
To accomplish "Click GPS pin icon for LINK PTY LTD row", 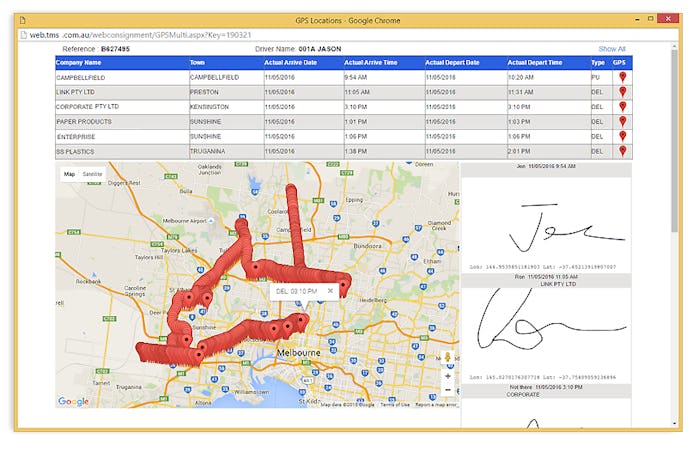I will tap(622, 92).
